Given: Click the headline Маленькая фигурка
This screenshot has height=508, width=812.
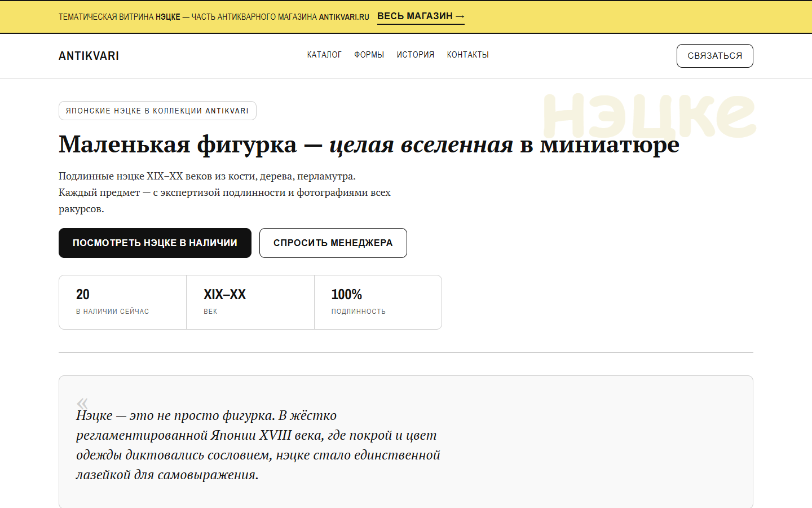Looking at the screenshot, I should (369, 144).
